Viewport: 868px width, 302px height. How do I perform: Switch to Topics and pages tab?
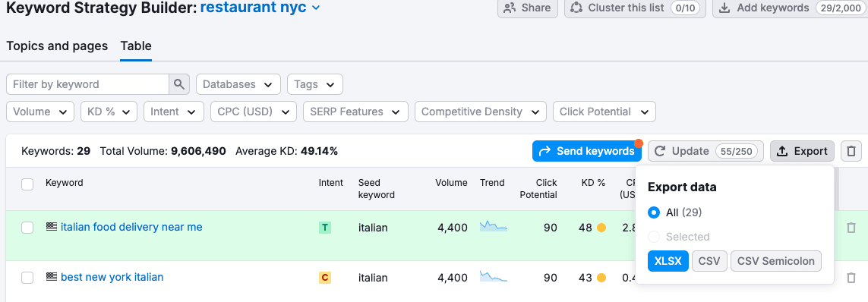click(57, 46)
